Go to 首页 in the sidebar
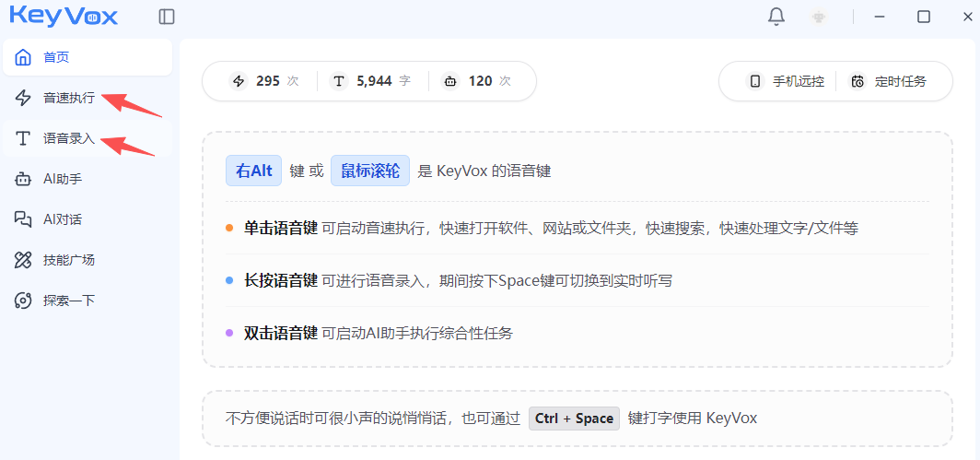 87,57
